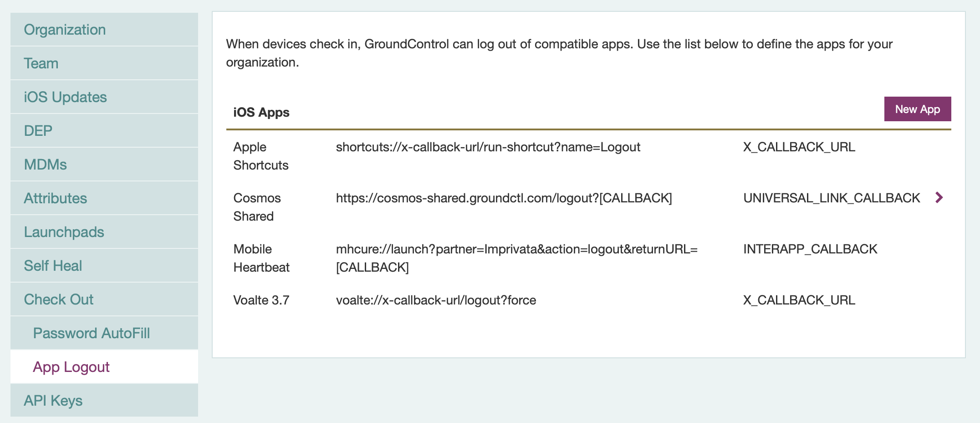980x423 pixels.
Task: Open the Attributes section
Action: (x=55, y=198)
